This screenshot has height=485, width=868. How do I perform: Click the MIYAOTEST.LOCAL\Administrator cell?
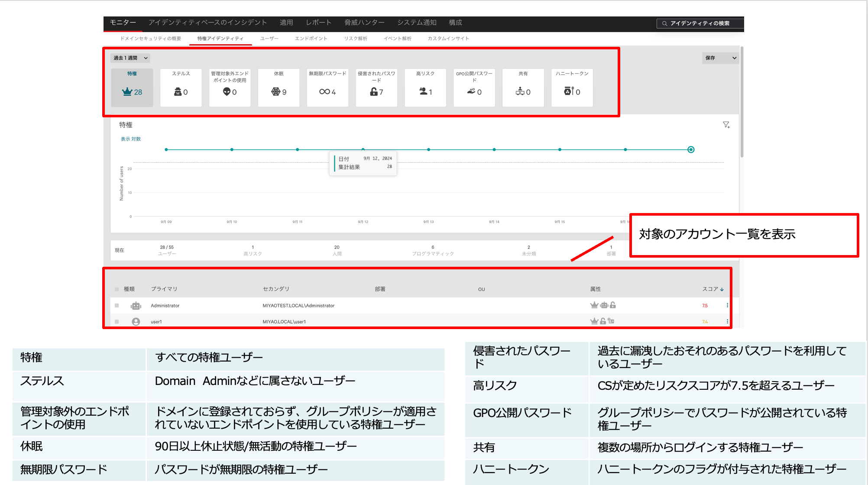point(298,306)
